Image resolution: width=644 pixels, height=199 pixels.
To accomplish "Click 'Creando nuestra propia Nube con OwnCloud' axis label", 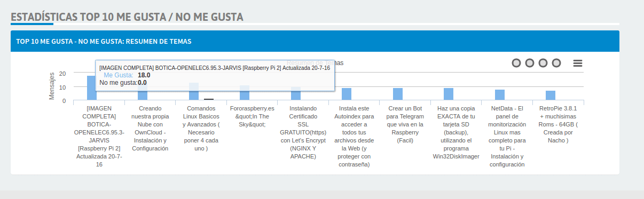I will click(150, 128).
